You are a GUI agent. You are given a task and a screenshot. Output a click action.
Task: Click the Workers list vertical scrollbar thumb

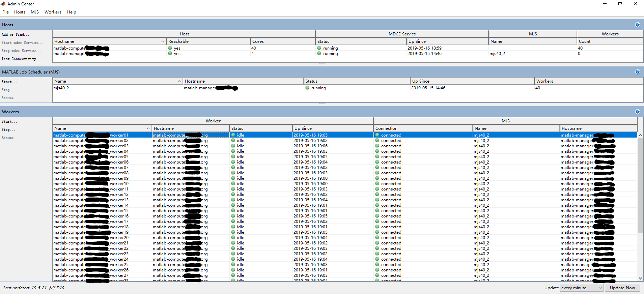[640, 185]
